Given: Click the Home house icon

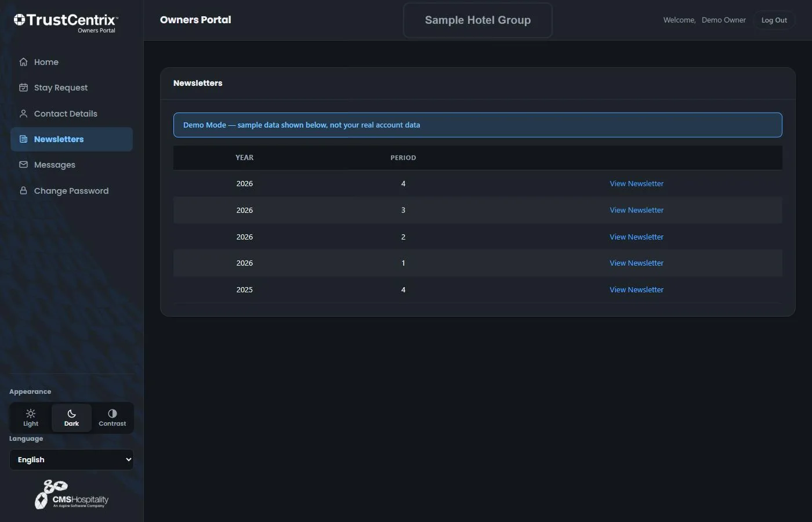Looking at the screenshot, I should coord(23,62).
